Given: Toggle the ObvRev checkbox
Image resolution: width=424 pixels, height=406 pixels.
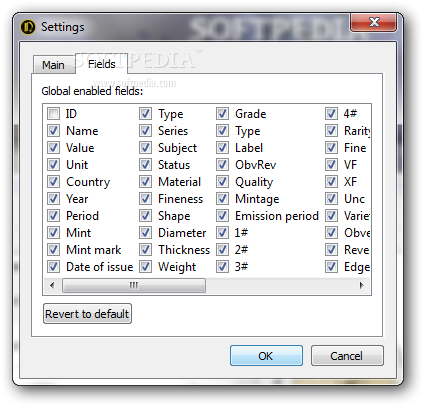Looking at the screenshot, I should 222,165.
